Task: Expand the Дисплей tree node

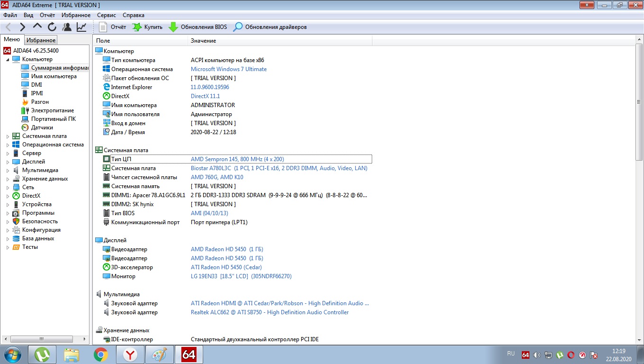Action: point(8,162)
